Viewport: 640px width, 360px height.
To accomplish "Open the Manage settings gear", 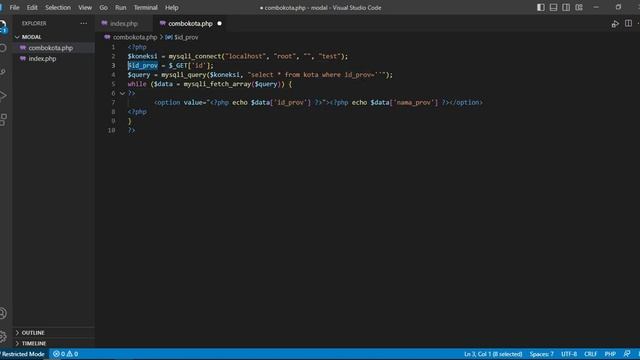I will (3, 337).
